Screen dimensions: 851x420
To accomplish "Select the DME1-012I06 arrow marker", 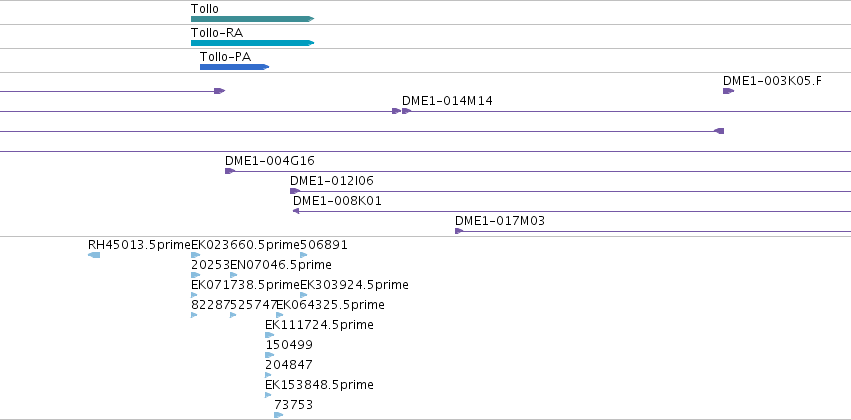I will 295,191.
